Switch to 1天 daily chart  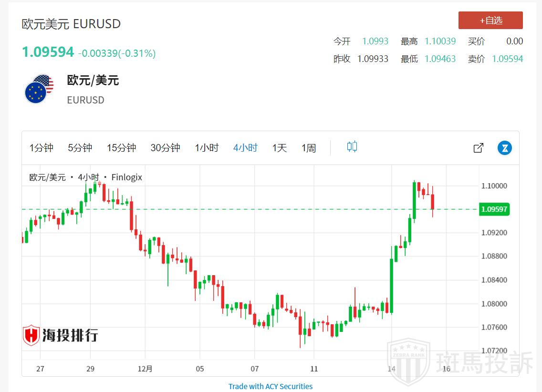click(280, 148)
